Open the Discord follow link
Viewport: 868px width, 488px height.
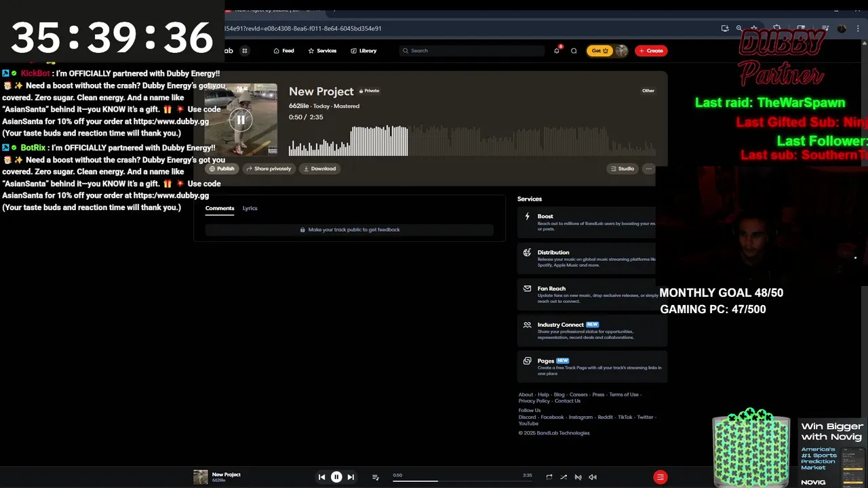(527, 418)
